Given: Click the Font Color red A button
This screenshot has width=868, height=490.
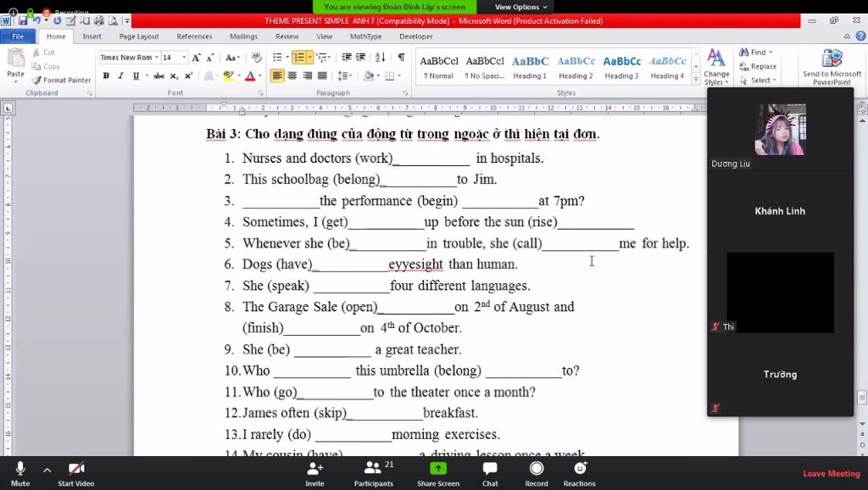Looking at the screenshot, I should (x=250, y=75).
